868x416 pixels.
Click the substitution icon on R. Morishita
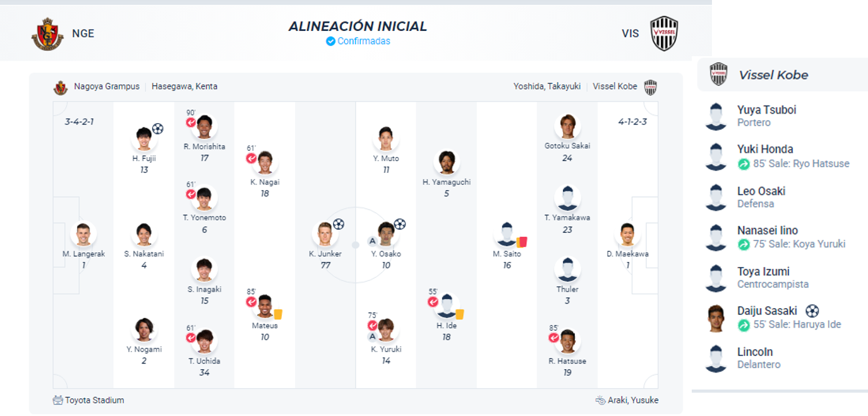tap(191, 122)
